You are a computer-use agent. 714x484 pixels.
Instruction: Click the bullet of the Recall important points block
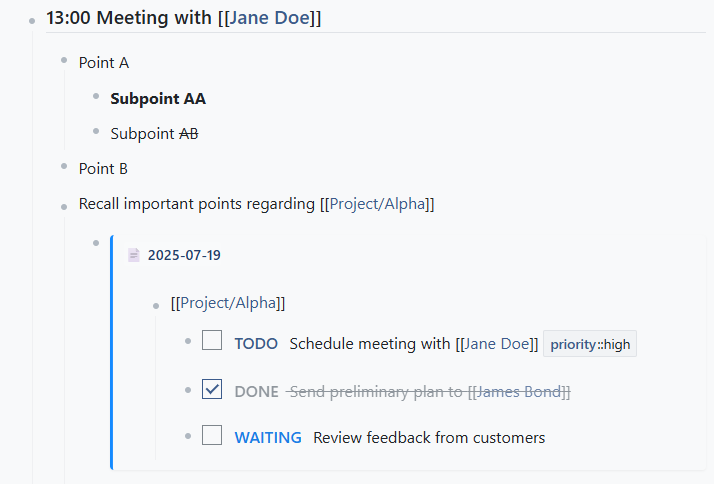[64, 205]
